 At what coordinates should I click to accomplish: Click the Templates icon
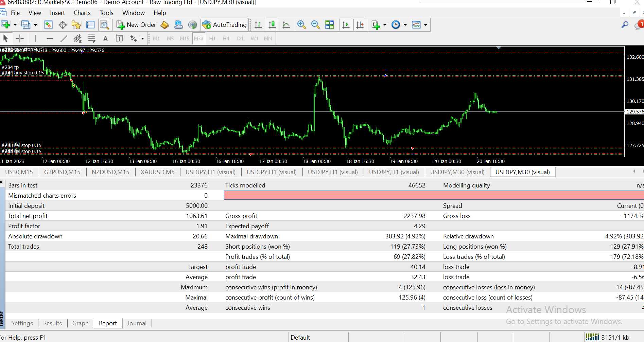pos(416,25)
